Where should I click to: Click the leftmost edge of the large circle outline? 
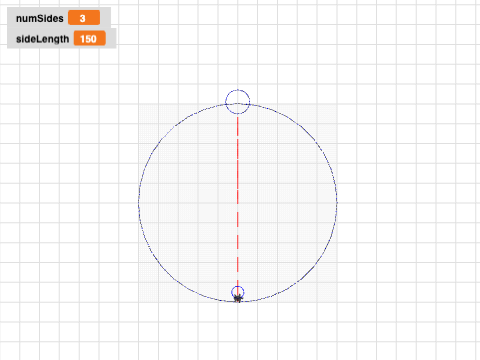(x=139, y=203)
